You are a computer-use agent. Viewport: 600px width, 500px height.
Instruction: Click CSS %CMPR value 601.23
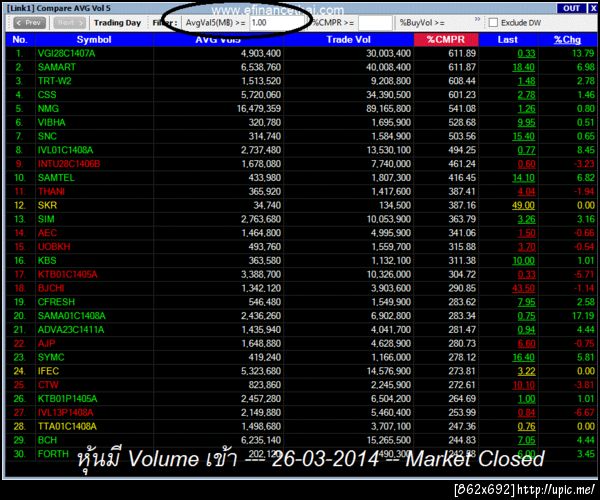click(462, 95)
